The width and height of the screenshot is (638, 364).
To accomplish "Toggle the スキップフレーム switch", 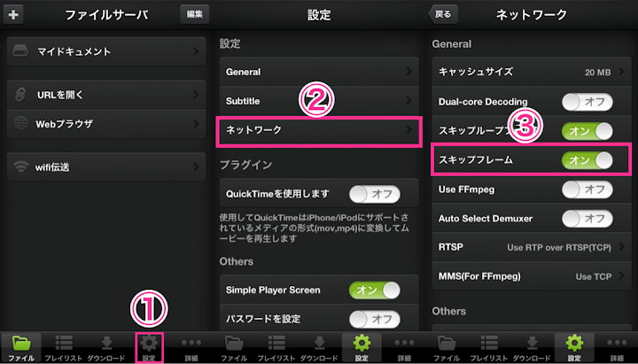I will 587,159.
